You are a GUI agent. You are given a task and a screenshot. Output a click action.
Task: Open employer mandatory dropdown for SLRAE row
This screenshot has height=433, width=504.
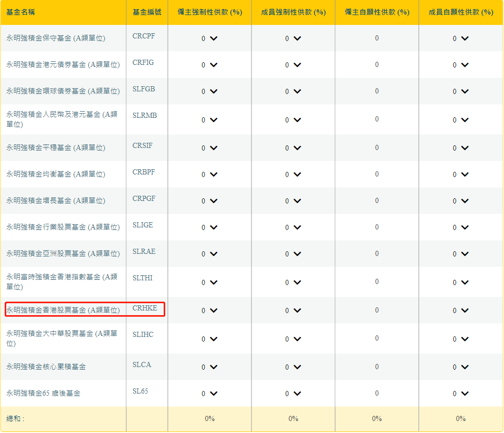pyautogui.click(x=209, y=254)
